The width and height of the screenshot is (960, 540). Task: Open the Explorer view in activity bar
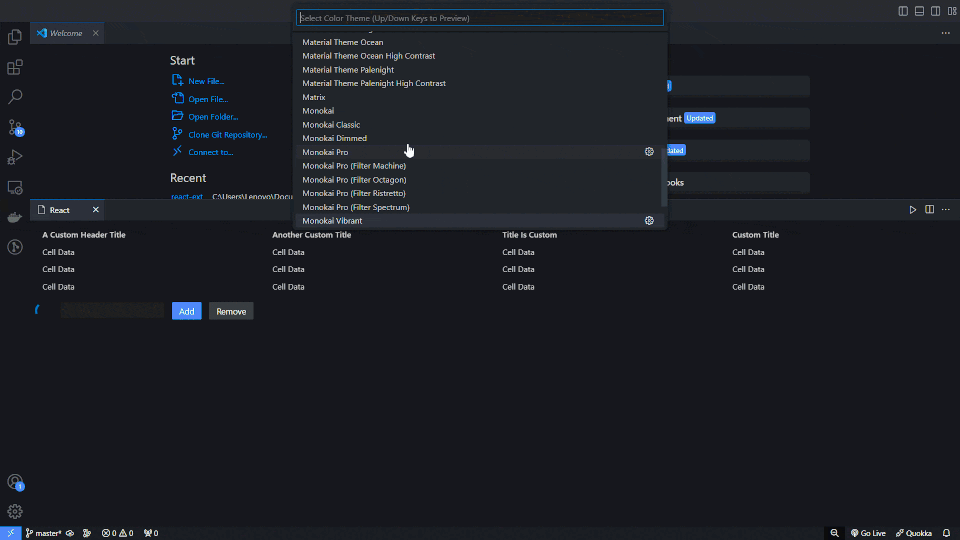[x=15, y=37]
